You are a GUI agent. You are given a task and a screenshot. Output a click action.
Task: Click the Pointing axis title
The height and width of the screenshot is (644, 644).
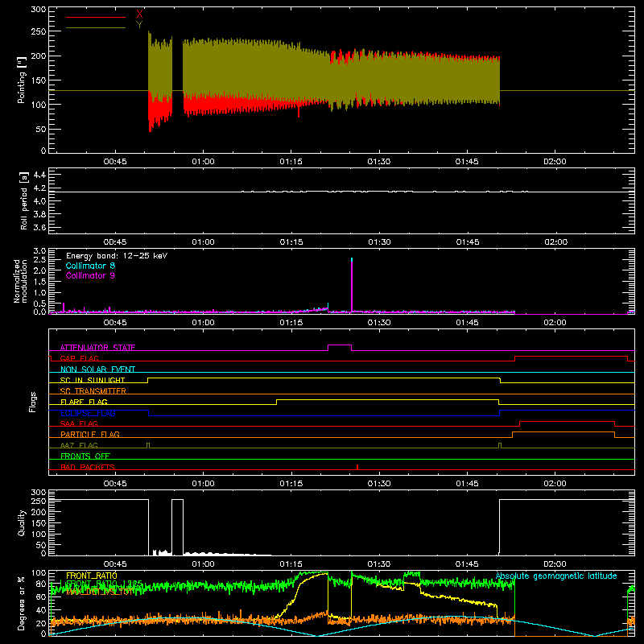pos(22,80)
